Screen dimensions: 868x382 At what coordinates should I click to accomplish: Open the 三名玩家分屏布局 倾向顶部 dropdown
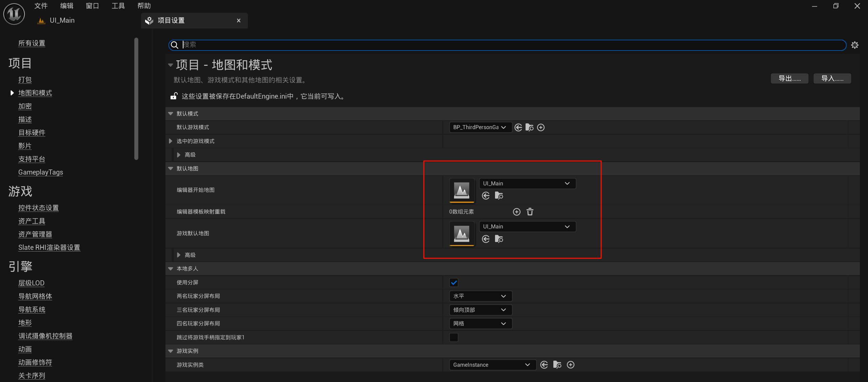(x=480, y=310)
